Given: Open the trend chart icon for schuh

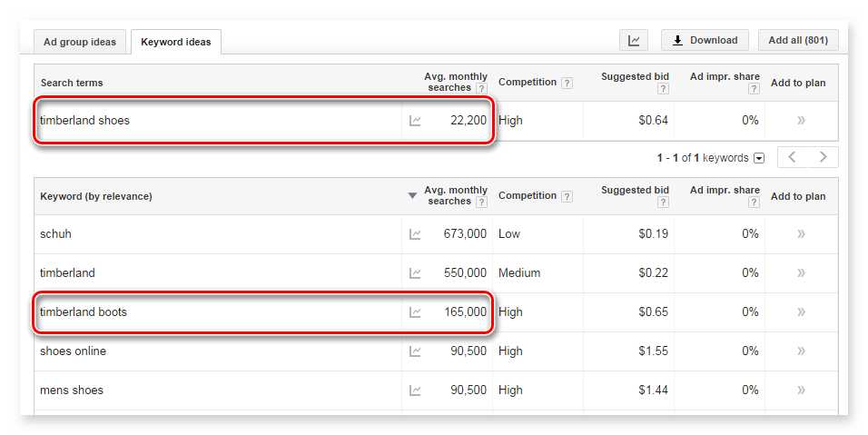Looking at the screenshot, I should click(x=415, y=234).
